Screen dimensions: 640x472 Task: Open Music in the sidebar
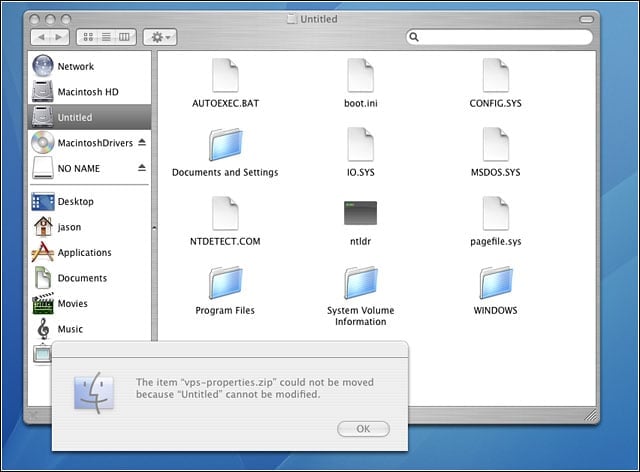[89, 329]
